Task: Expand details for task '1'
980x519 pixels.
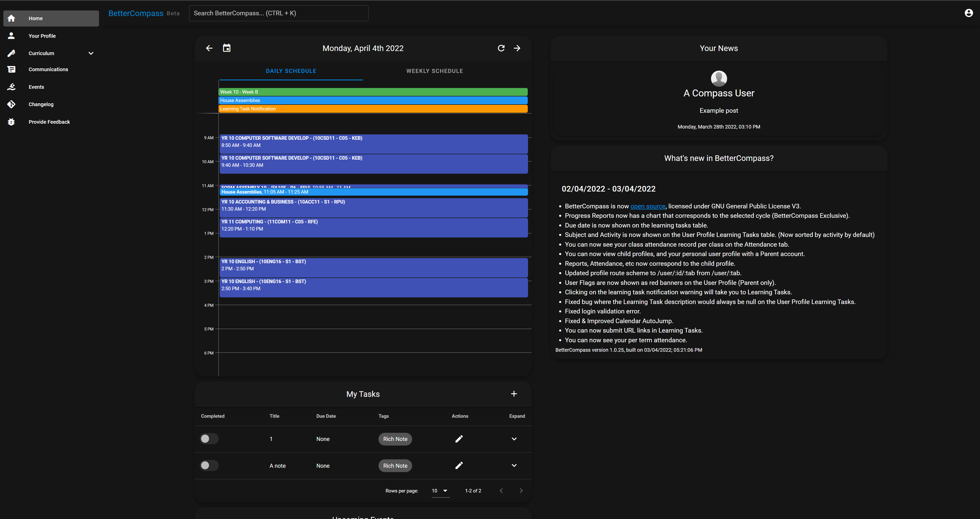Action: coord(514,439)
